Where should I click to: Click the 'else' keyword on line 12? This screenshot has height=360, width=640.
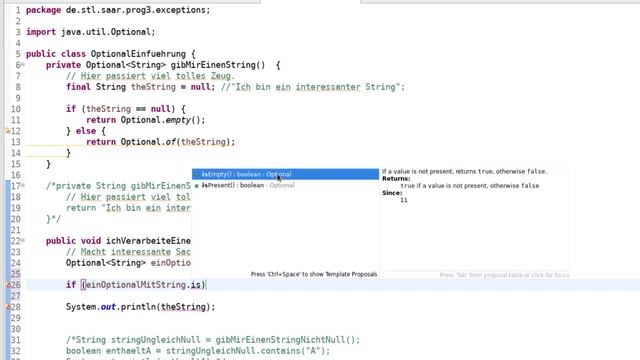tap(86, 131)
